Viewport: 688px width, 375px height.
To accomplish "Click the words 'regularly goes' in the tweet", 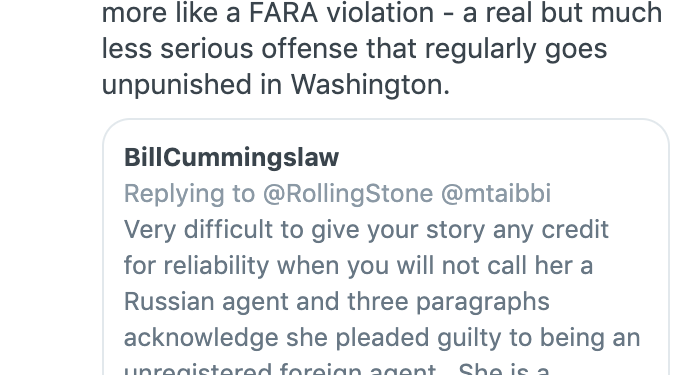I will (516, 49).
